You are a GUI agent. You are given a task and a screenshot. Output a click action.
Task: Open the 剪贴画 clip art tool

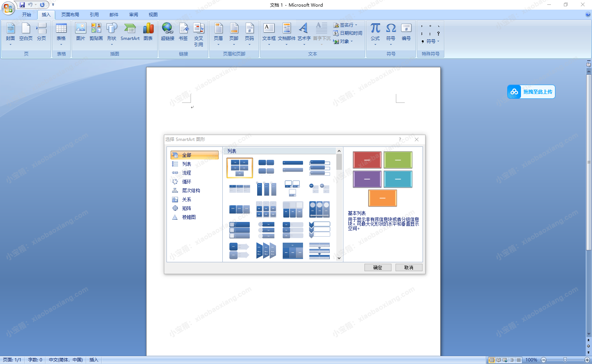click(x=96, y=32)
